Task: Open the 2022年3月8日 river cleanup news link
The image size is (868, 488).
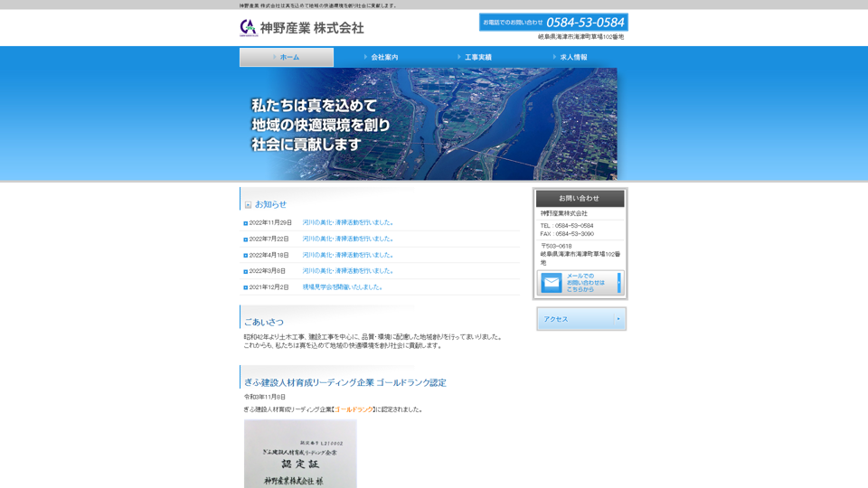Action: 348,271
